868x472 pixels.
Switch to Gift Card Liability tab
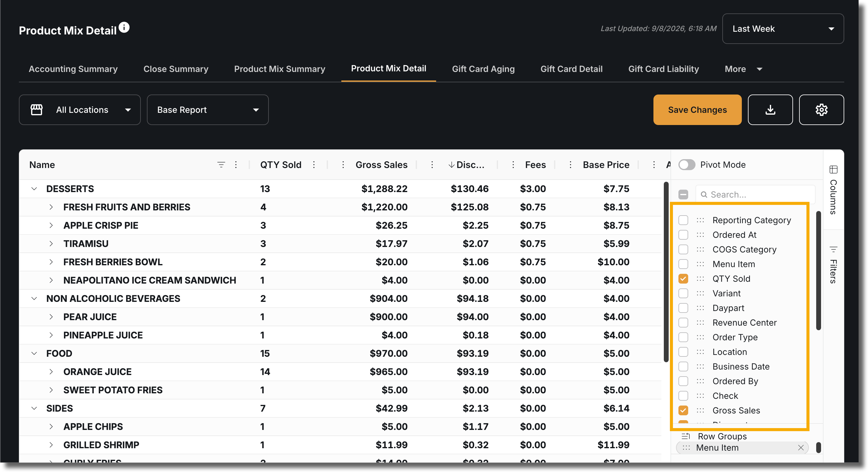coord(663,69)
